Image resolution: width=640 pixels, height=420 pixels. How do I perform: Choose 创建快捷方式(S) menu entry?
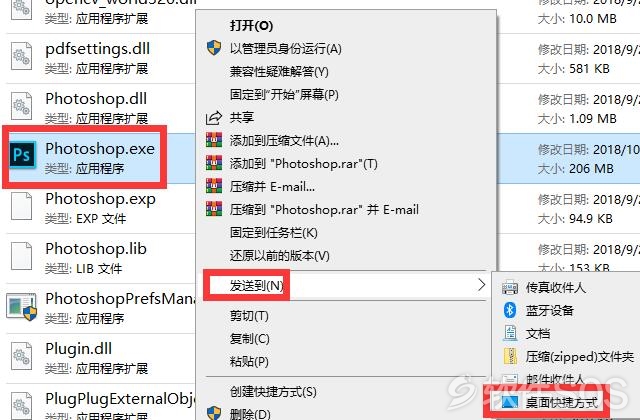(273, 392)
